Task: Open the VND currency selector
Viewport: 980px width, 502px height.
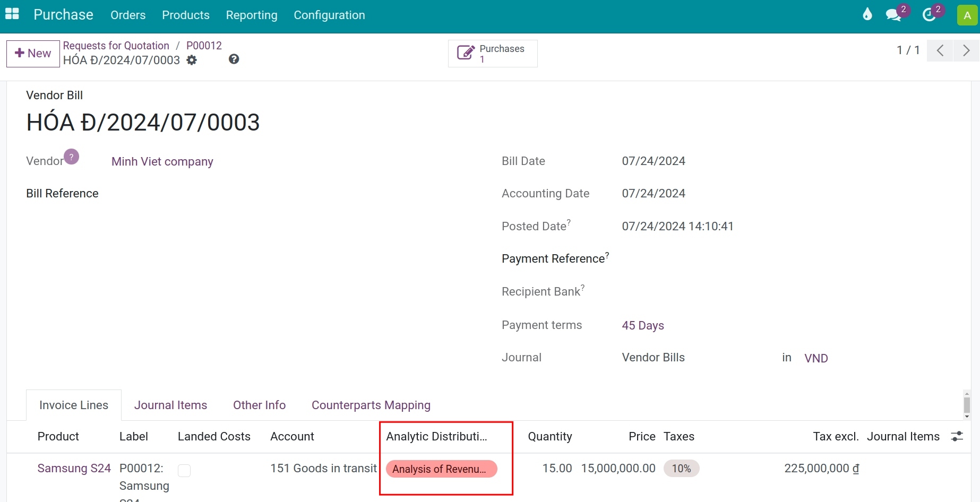Action: [816, 358]
